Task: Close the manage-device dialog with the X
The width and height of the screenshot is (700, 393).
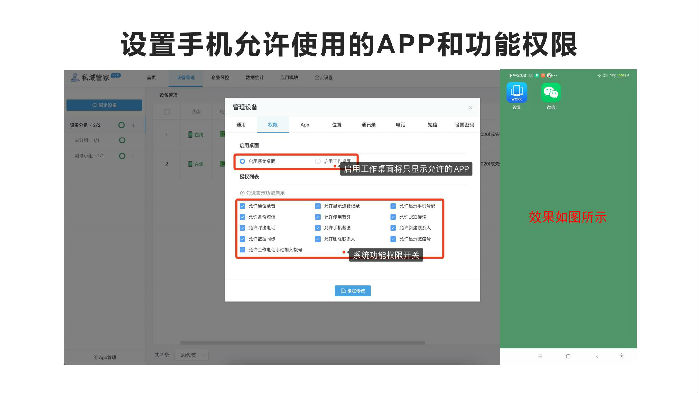Action: coord(470,108)
